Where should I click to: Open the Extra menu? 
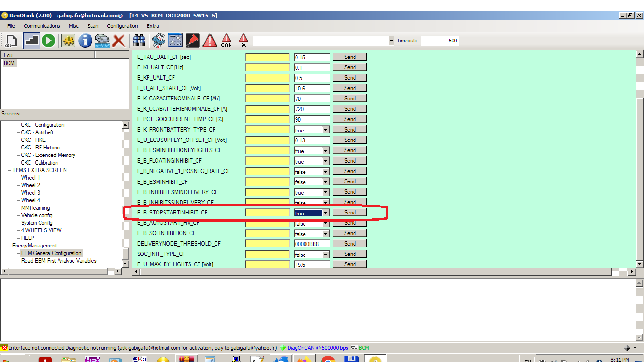point(153,26)
